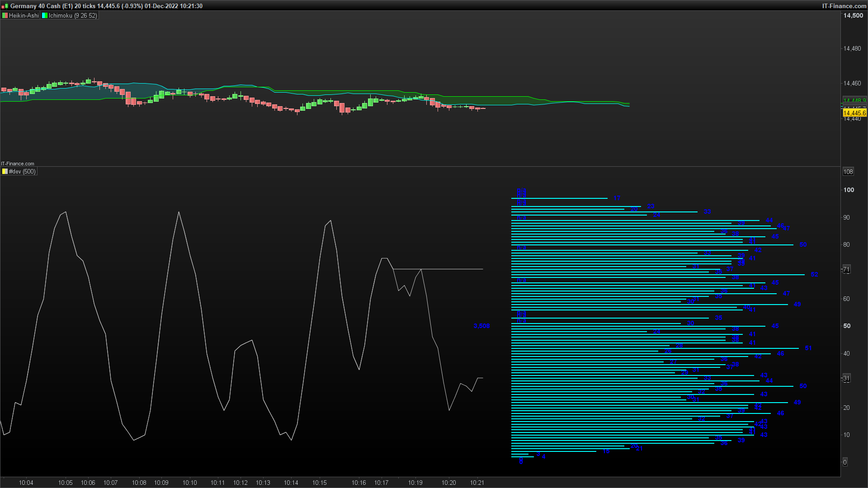Click the Germany 40 Cash chart title text
This screenshot has width=868, height=488.
pos(36,6)
